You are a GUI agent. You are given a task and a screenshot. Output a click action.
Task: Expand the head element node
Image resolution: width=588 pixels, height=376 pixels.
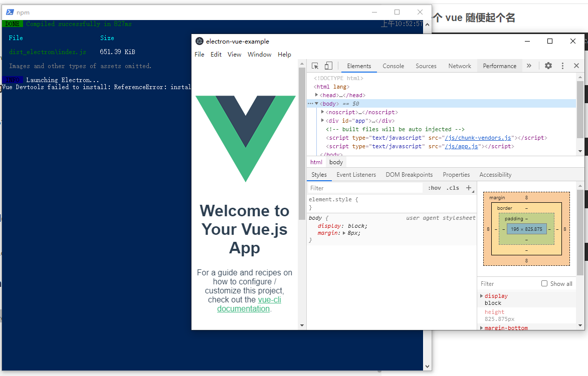316,95
